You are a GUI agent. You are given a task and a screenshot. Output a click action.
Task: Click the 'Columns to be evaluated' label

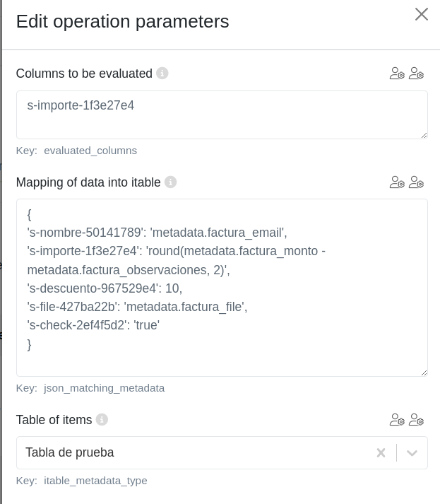(84, 74)
